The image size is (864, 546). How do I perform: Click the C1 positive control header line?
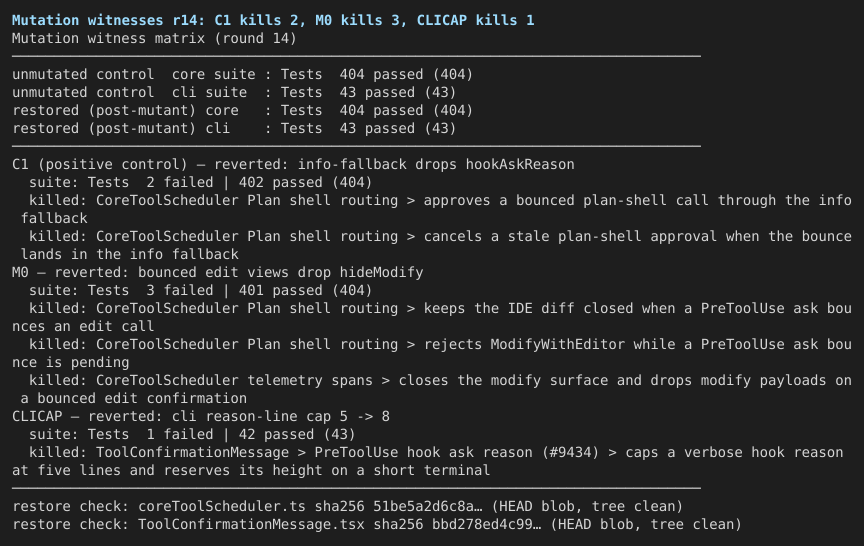coord(293,164)
